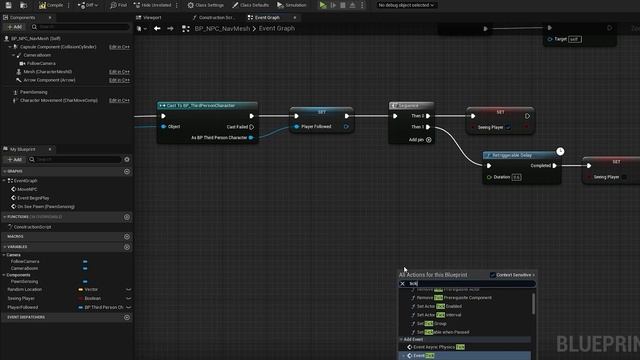Click Add in the Components panel
Screen dimensions: 640x360
pos(14,27)
